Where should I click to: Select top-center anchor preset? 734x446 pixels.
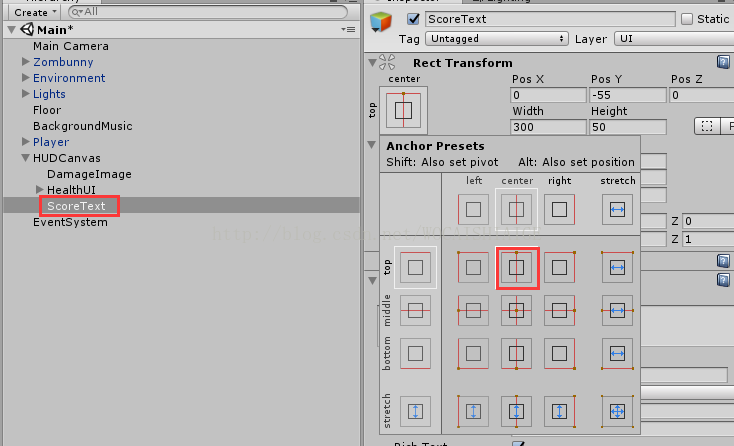pyautogui.click(x=516, y=268)
